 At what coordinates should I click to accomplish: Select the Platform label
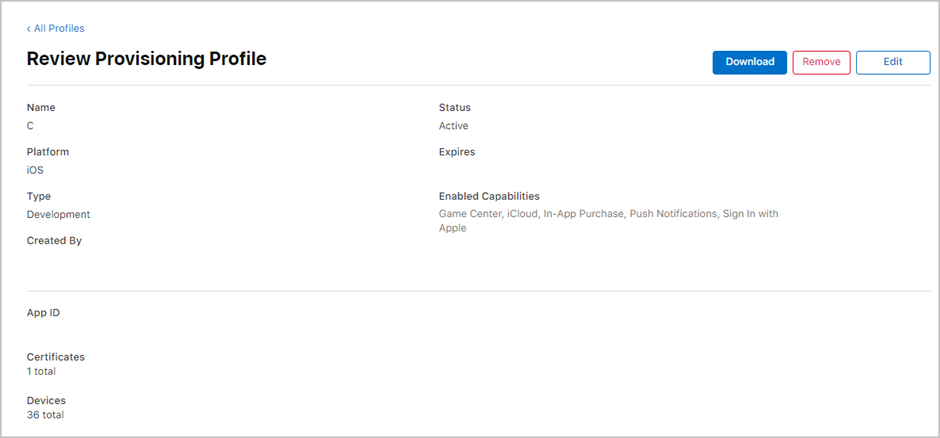point(48,152)
